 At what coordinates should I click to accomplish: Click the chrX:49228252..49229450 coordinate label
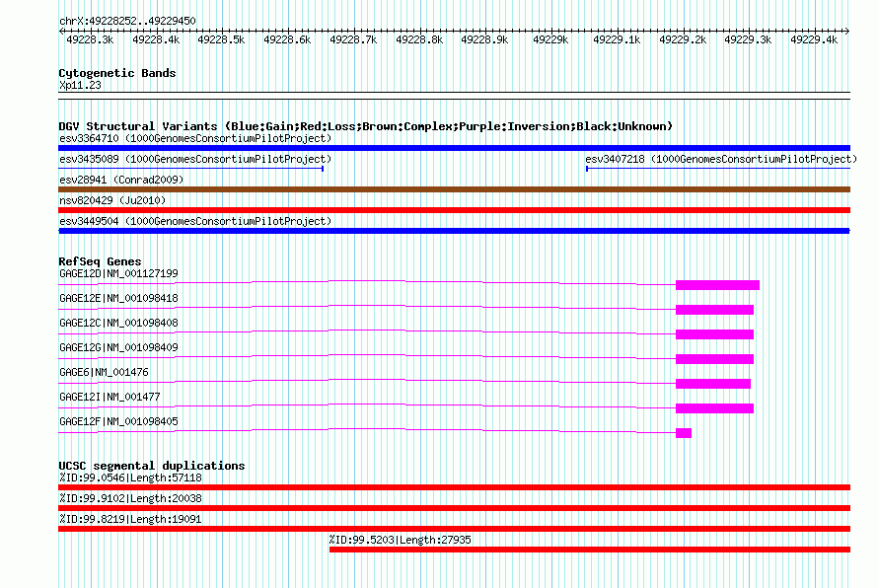pos(127,22)
